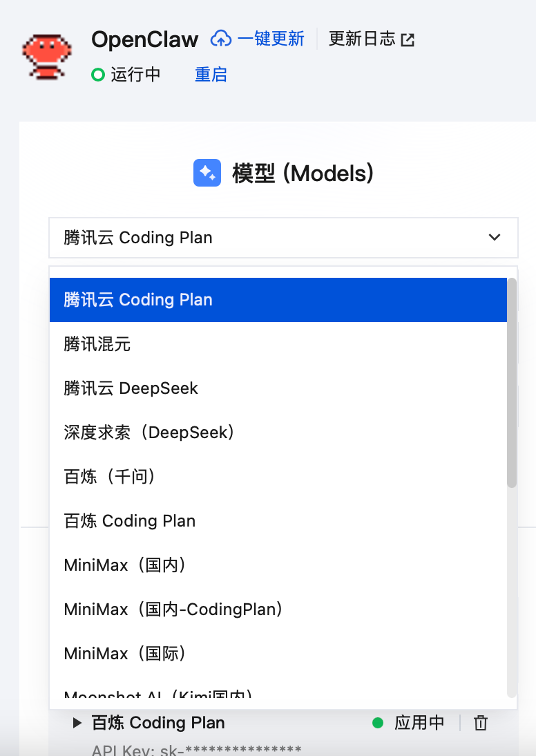The image size is (536, 756).
Task: Click the green 运行中 status indicator
Action: [x=98, y=75]
